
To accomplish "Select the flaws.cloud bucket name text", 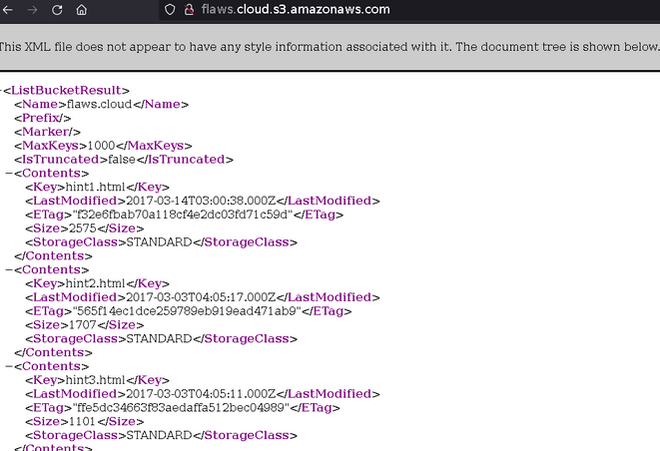I will [99, 104].
